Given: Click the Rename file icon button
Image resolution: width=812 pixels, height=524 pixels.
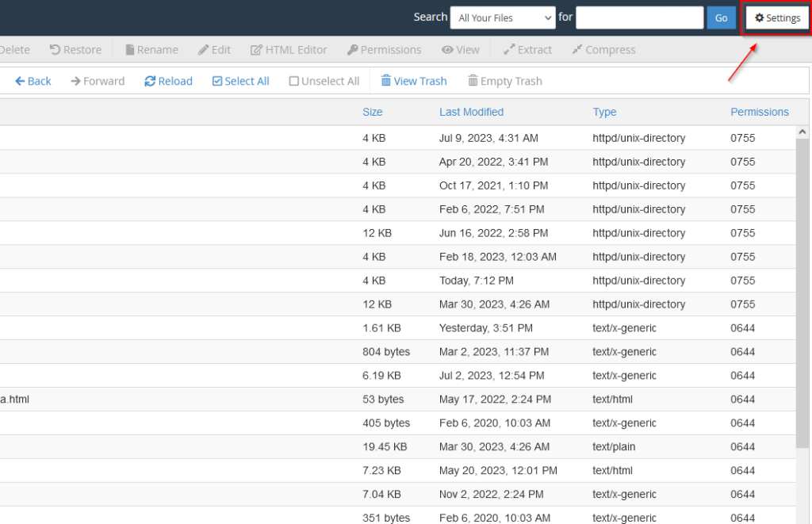Looking at the screenshot, I should (x=151, y=50).
